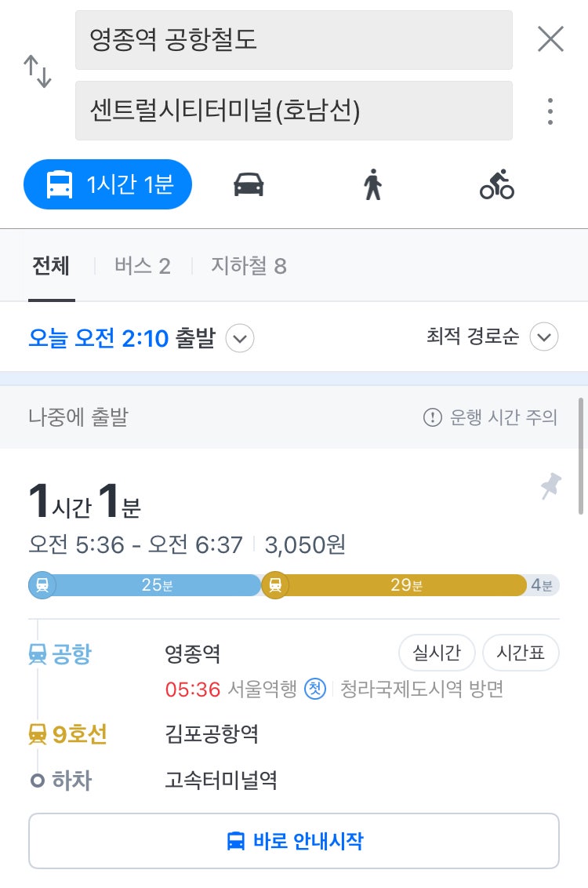This screenshot has width=588, height=888.
Task: Select the walking mode icon
Action: (372, 184)
